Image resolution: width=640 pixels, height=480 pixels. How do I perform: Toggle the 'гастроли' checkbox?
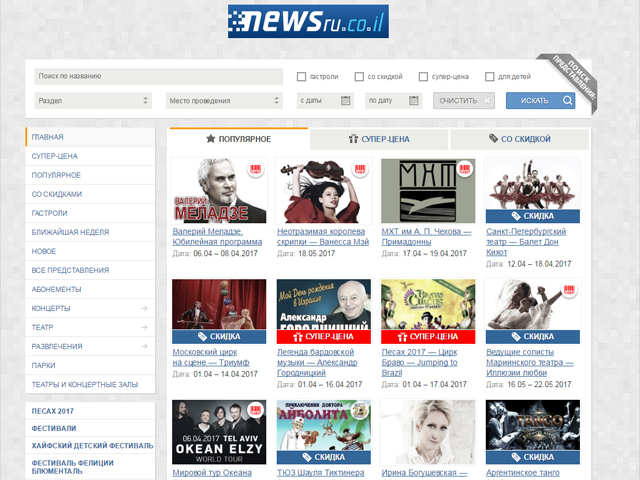pos(301,76)
